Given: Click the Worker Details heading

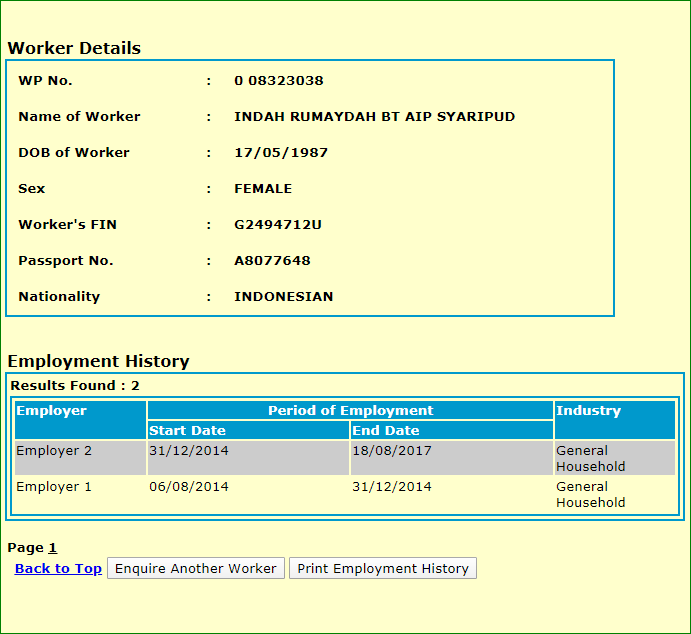Looking at the screenshot, I should pos(74,48).
